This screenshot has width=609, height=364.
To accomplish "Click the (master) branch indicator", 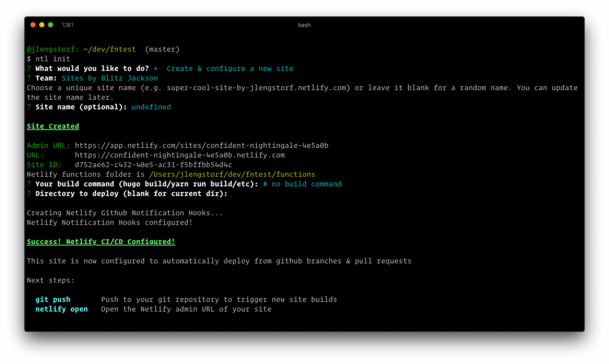I will pyautogui.click(x=162, y=49).
